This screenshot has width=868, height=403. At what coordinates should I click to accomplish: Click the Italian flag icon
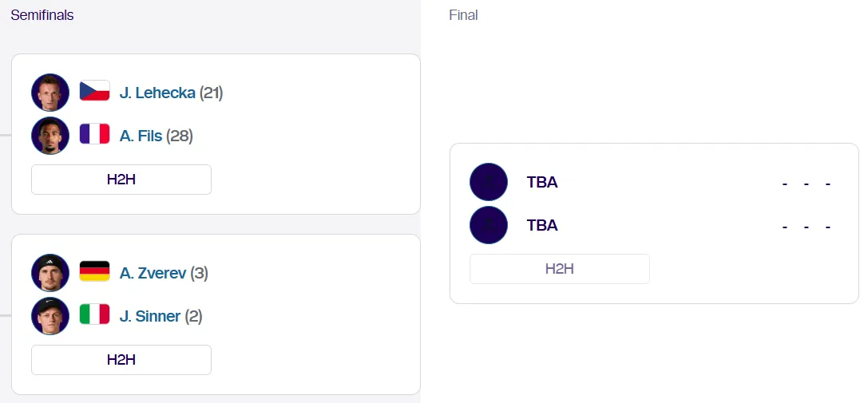click(94, 316)
